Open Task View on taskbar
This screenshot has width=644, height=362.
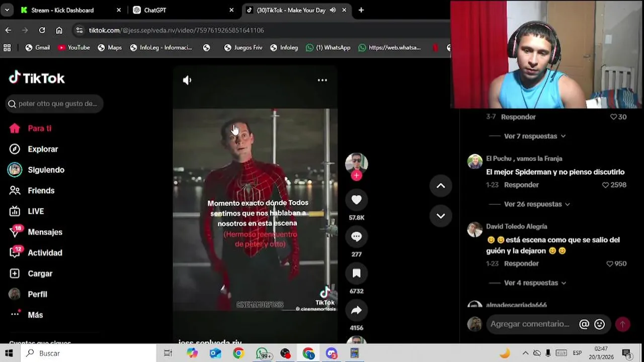pyautogui.click(x=168, y=353)
